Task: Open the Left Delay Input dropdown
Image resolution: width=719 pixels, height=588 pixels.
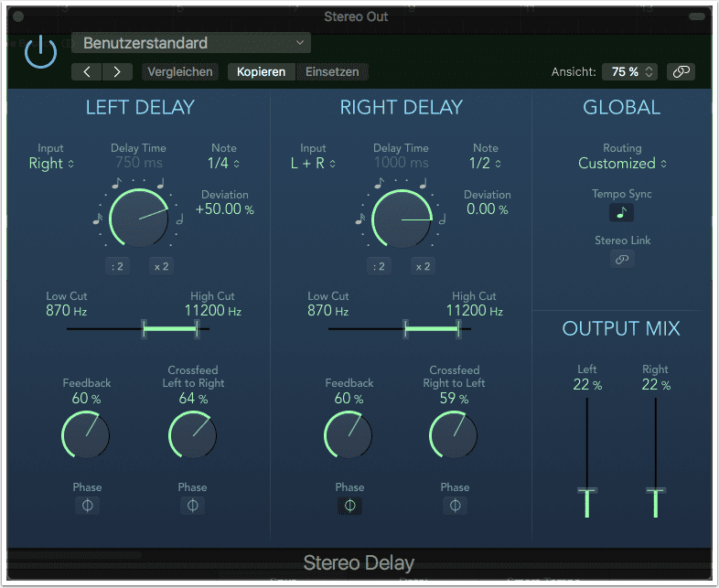Action: [51, 164]
